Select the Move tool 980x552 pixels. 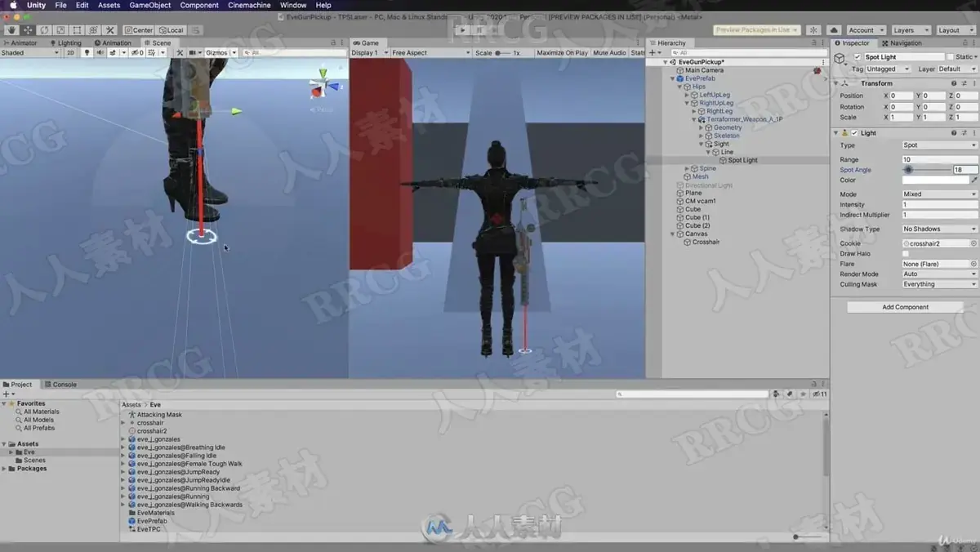28,30
